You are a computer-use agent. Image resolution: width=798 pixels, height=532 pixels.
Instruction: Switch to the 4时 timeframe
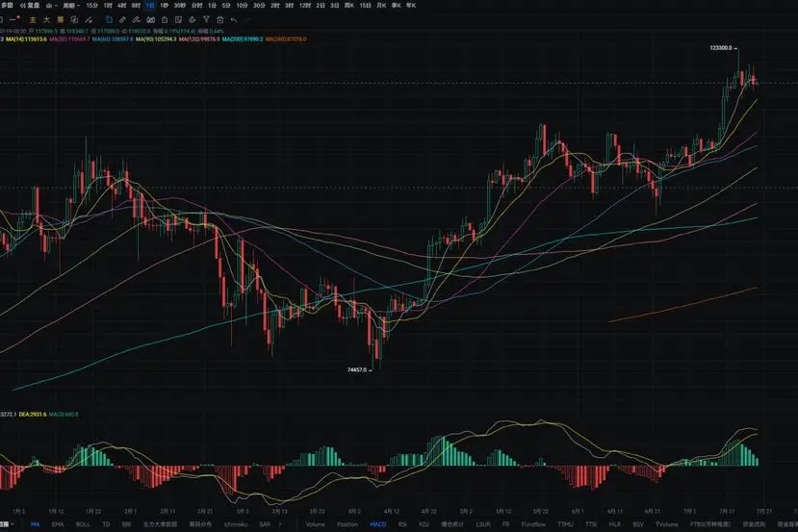tap(121, 6)
